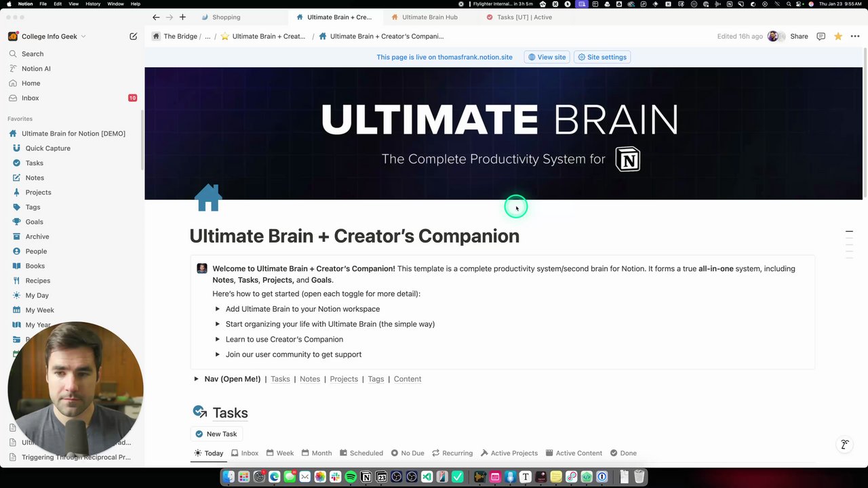Open the Trash in the Dock
The height and width of the screenshot is (488, 868).
click(639, 477)
